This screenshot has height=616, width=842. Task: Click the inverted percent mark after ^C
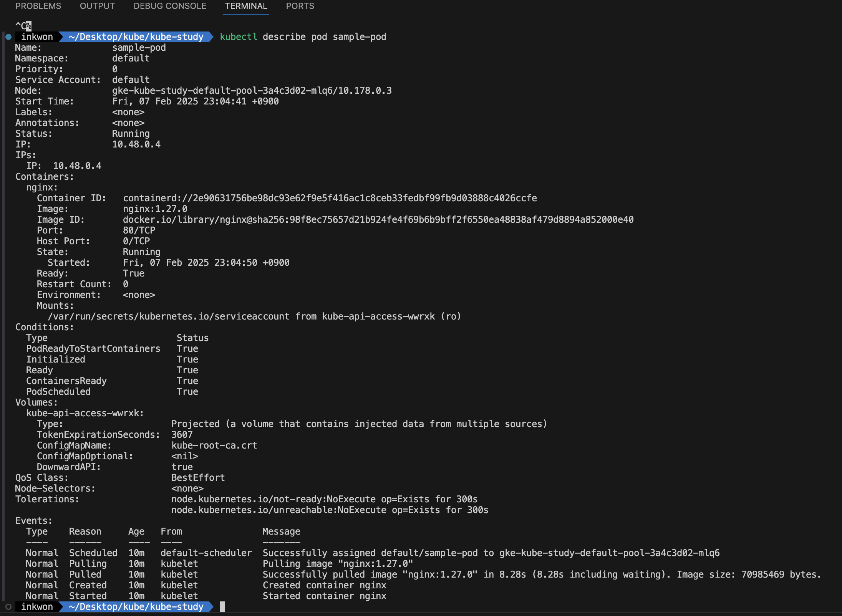coord(29,26)
